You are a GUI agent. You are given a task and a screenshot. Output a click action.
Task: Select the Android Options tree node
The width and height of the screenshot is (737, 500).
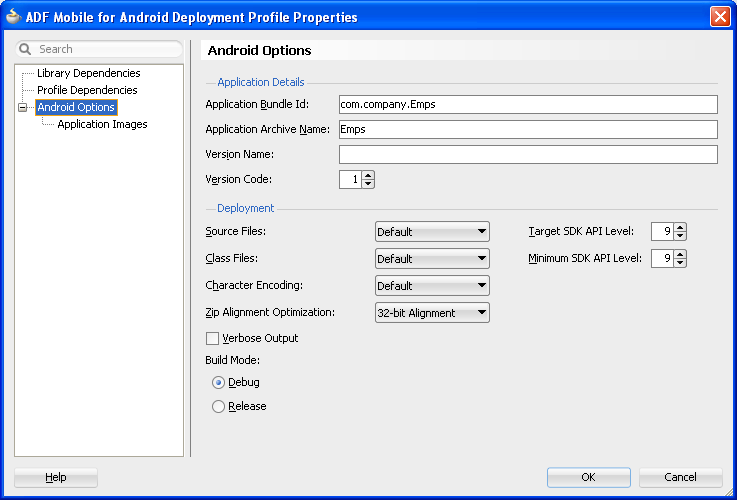pyautogui.click(x=76, y=107)
